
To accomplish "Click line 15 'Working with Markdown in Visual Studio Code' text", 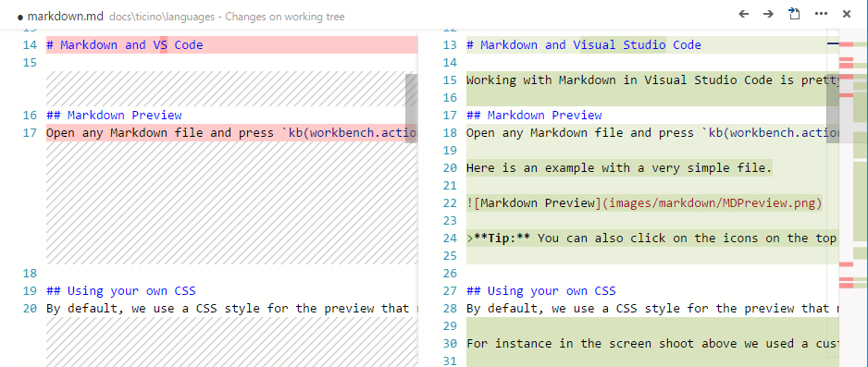I will click(x=653, y=80).
